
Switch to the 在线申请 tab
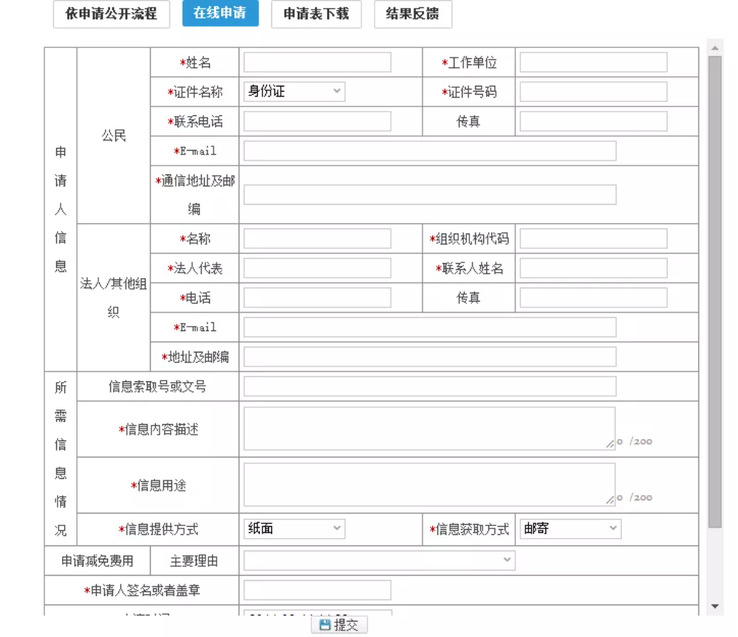[220, 14]
